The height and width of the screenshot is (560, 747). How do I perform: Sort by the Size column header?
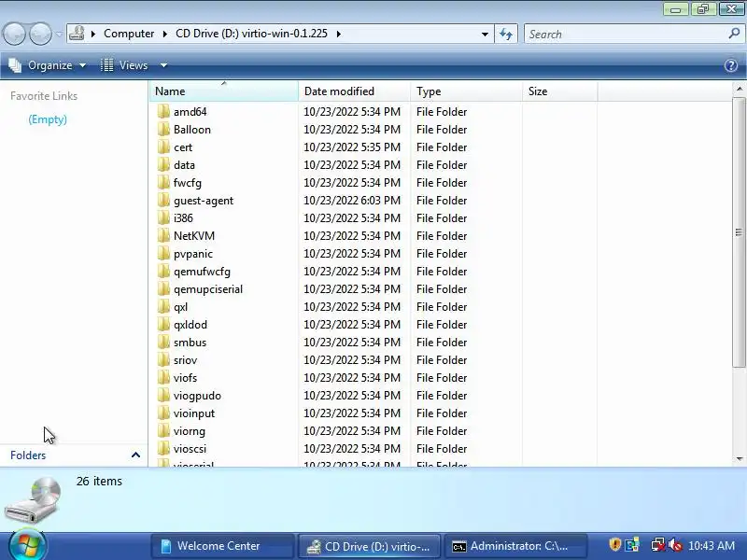click(x=559, y=91)
